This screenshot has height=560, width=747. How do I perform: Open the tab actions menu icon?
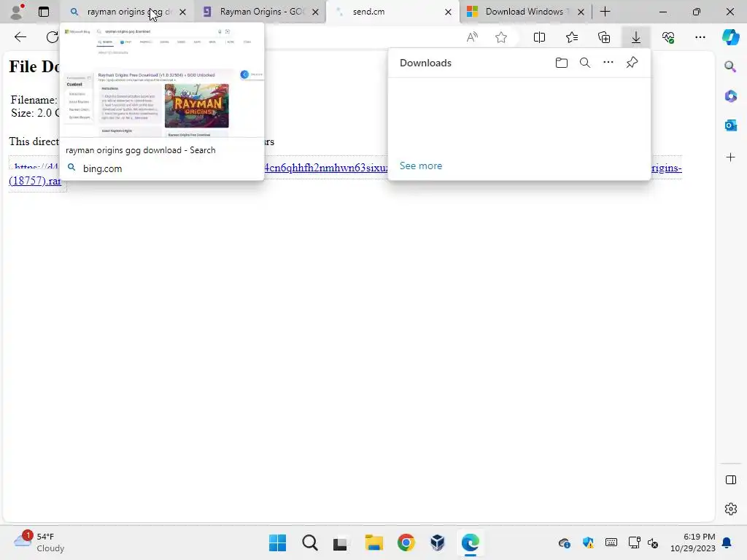click(x=43, y=12)
